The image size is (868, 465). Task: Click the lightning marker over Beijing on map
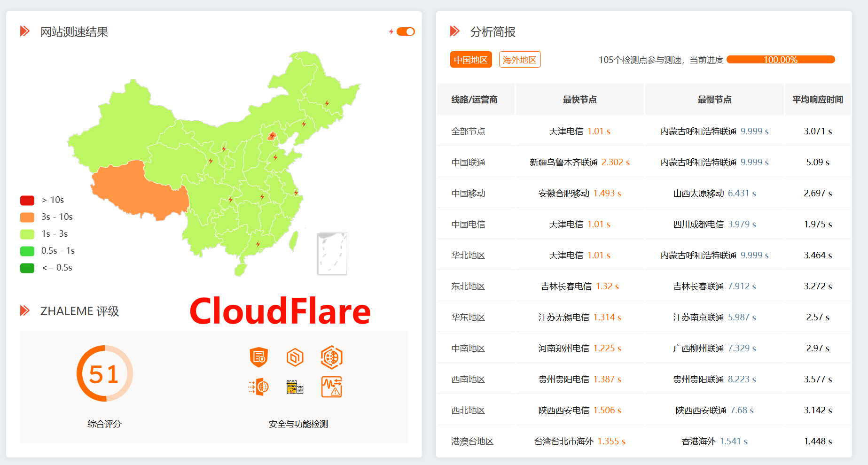(x=272, y=136)
